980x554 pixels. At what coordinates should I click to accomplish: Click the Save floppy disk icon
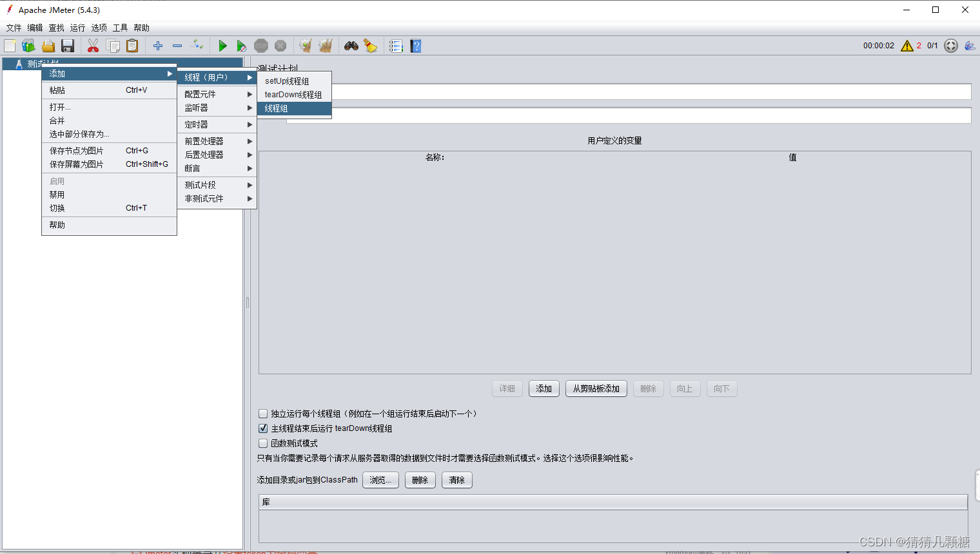tap(68, 46)
